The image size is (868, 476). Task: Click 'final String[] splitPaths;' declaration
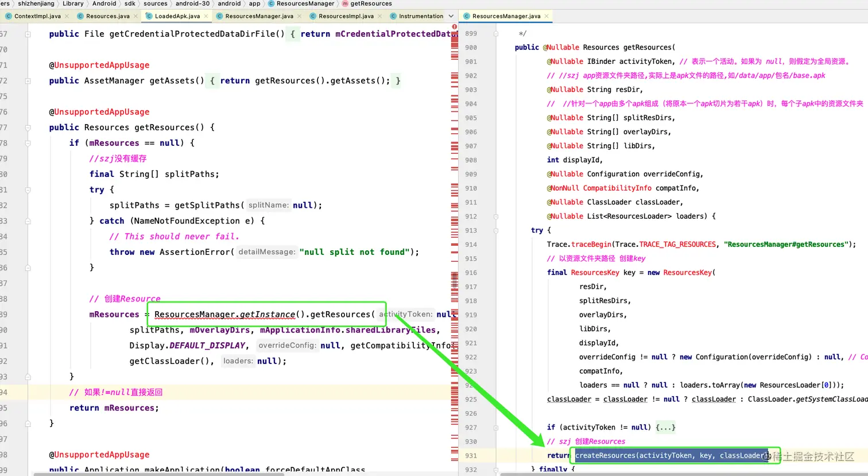(x=154, y=174)
